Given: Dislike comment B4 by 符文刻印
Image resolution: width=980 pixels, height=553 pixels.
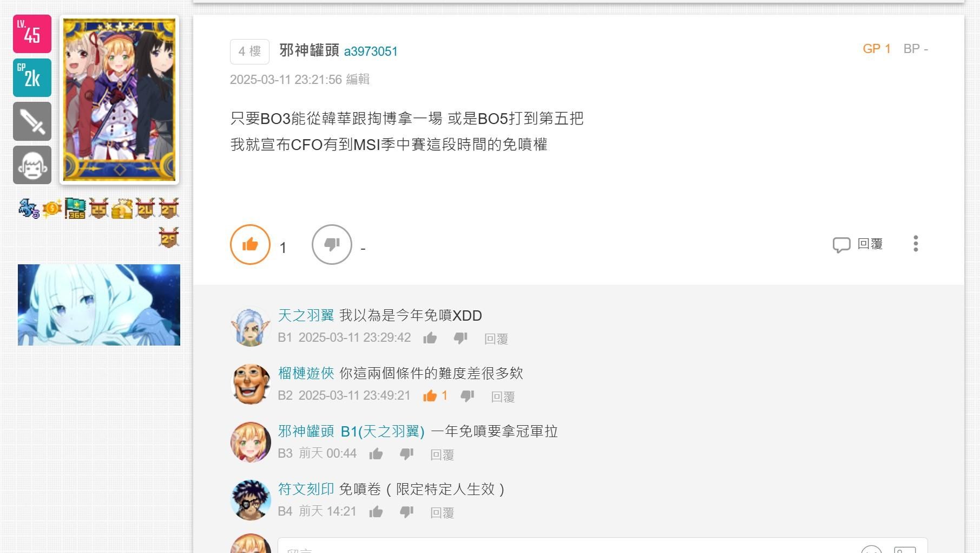Looking at the screenshot, I should [406, 512].
